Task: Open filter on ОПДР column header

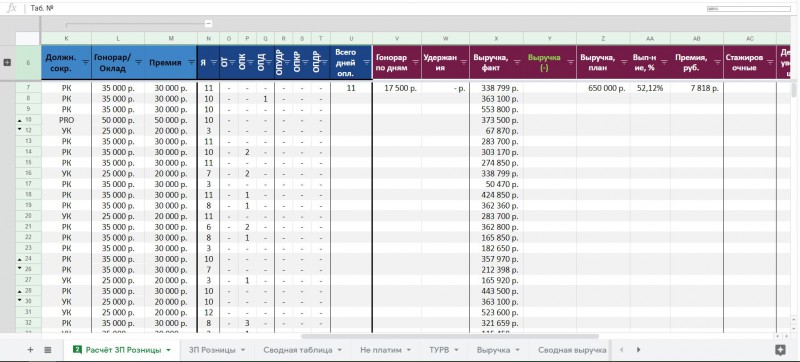Action: click(x=324, y=62)
